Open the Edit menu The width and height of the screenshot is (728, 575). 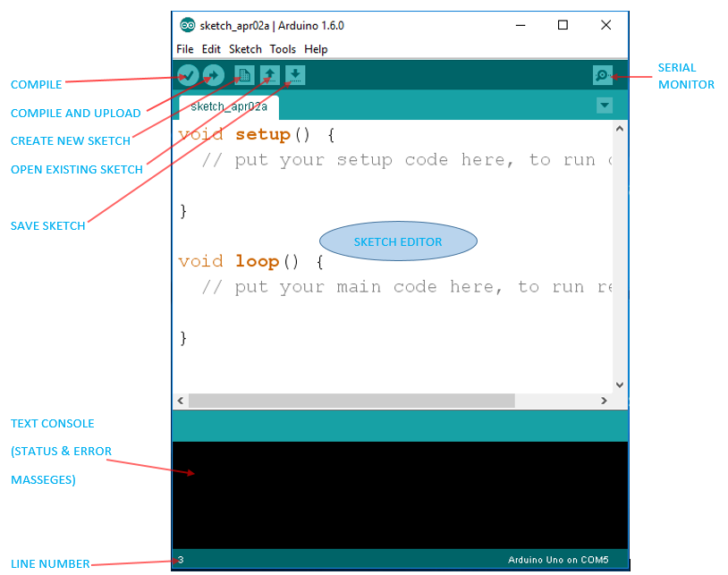pyautogui.click(x=211, y=49)
